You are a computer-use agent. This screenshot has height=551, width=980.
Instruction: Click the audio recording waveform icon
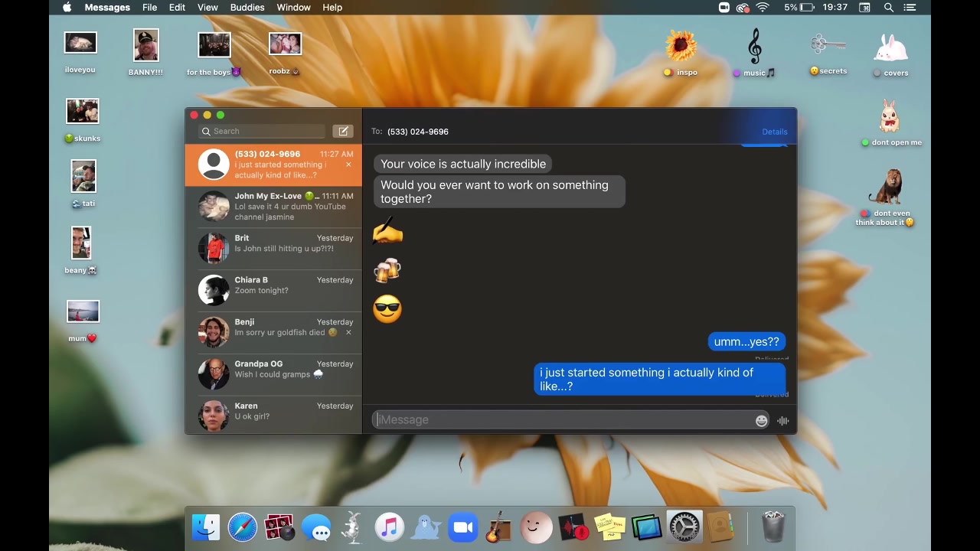tap(782, 420)
